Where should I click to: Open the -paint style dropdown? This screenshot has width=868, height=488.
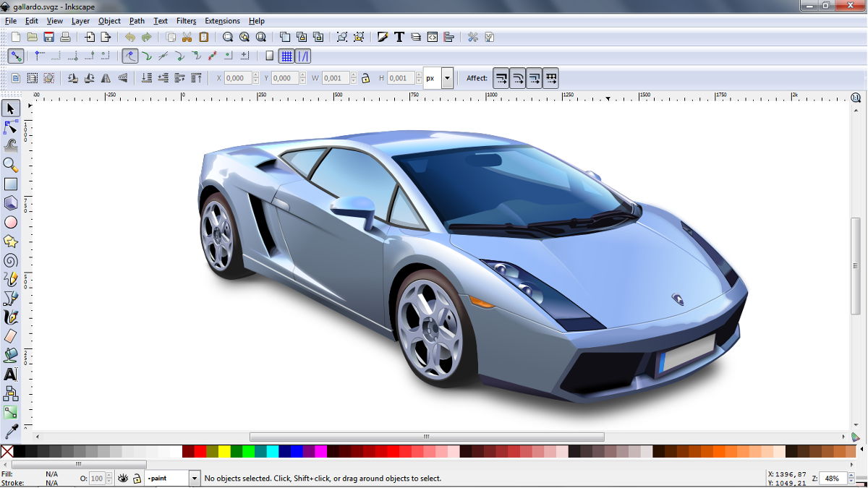pyautogui.click(x=193, y=478)
